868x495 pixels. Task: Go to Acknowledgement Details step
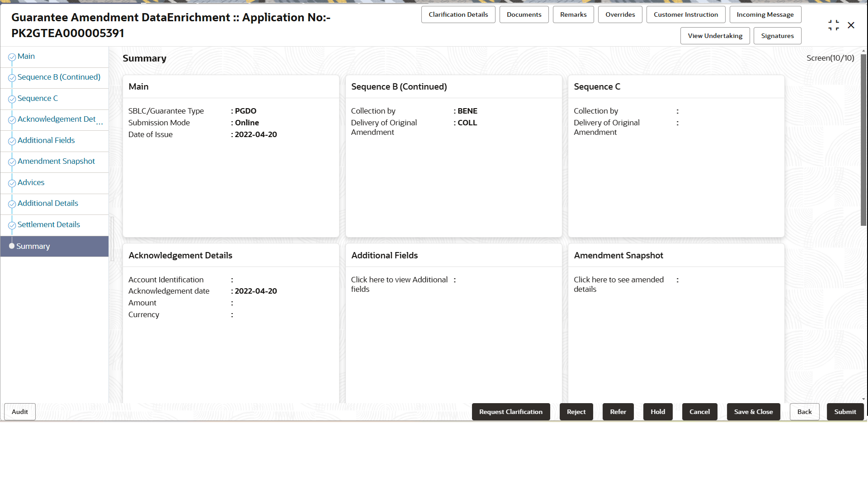click(57, 119)
